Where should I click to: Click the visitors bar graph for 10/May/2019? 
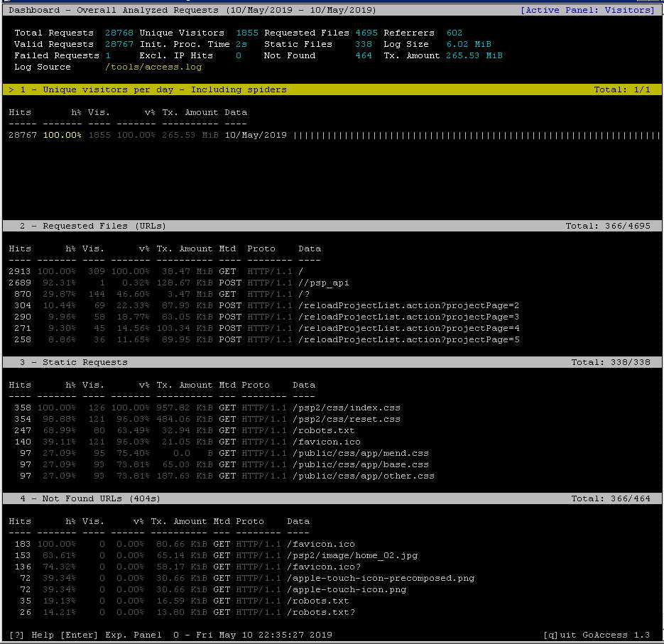[477, 136]
